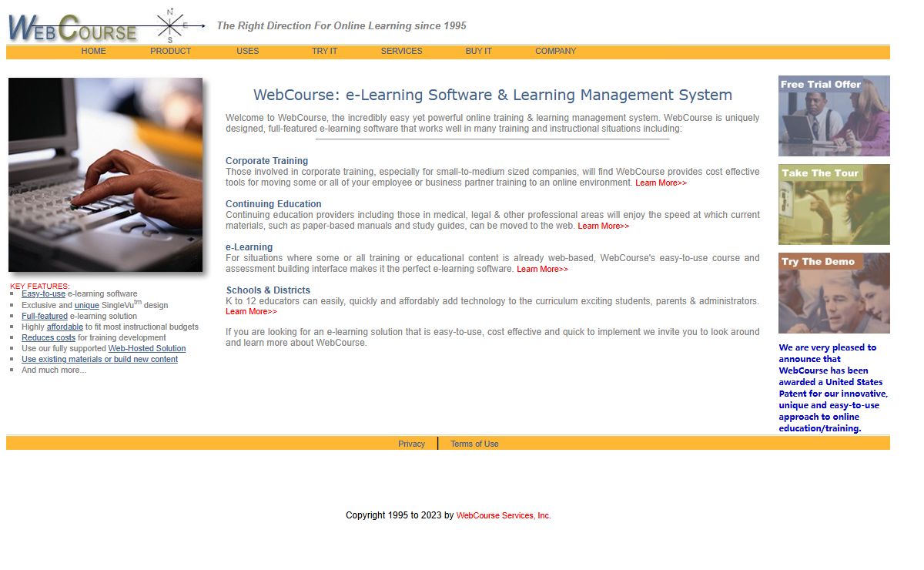Follow the Full-featured link
The image size is (924, 570).
(x=45, y=316)
